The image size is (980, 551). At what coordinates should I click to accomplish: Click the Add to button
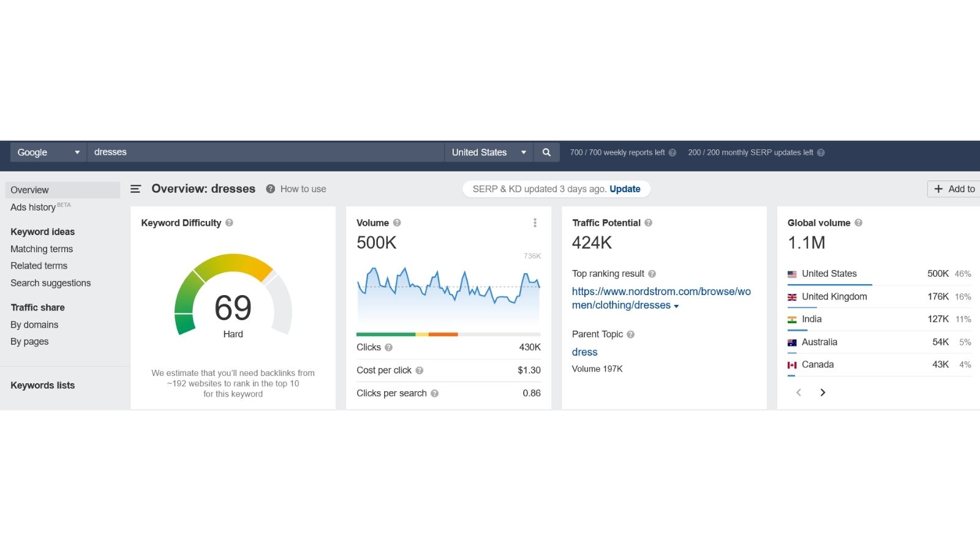pyautogui.click(x=954, y=189)
